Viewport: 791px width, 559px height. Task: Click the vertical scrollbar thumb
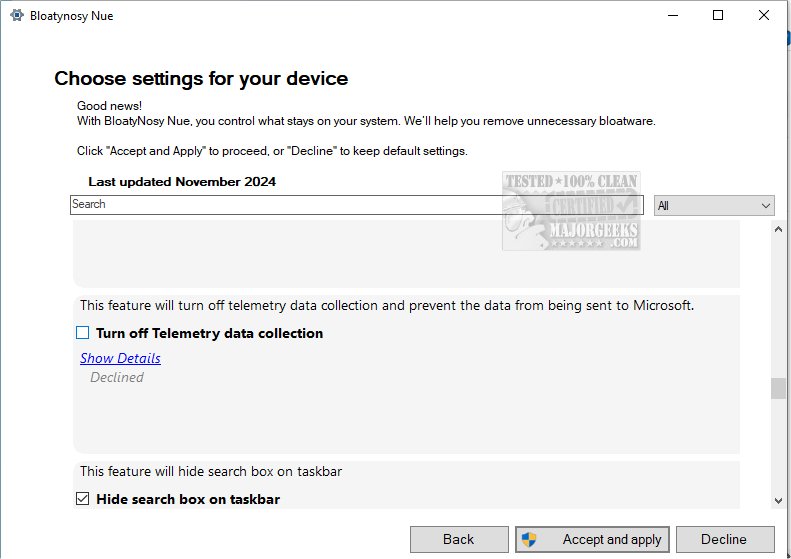(x=778, y=388)
